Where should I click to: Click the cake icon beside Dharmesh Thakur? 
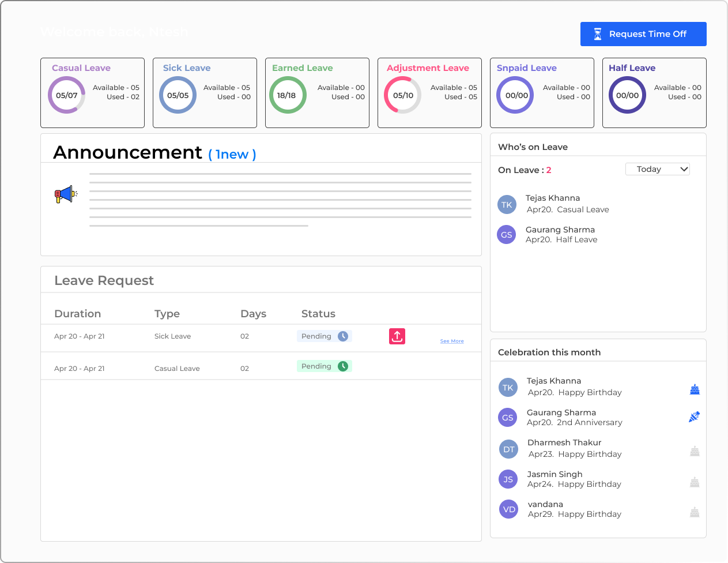coord(695,451)
